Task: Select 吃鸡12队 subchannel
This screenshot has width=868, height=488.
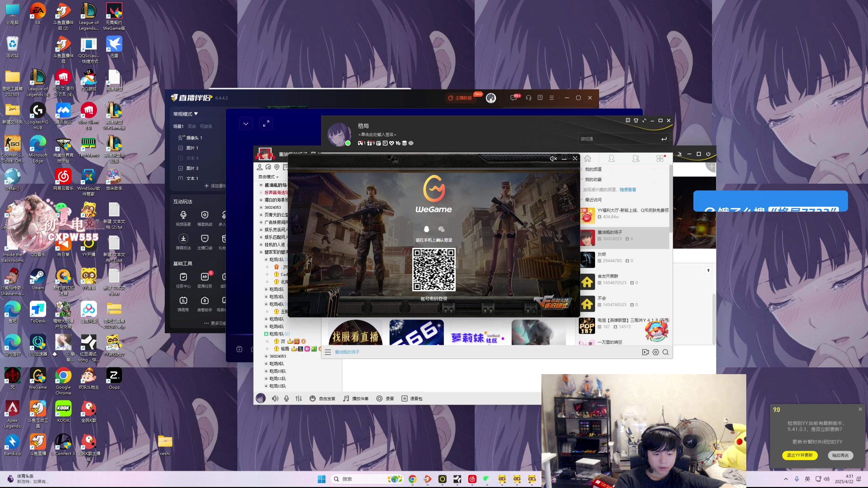Action: pyautogui.click(x=278, y=386)
